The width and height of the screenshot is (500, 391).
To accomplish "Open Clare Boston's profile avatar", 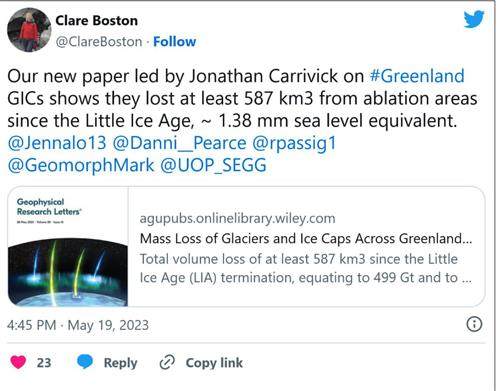I will pyautogui.click(x=29, y=30).
